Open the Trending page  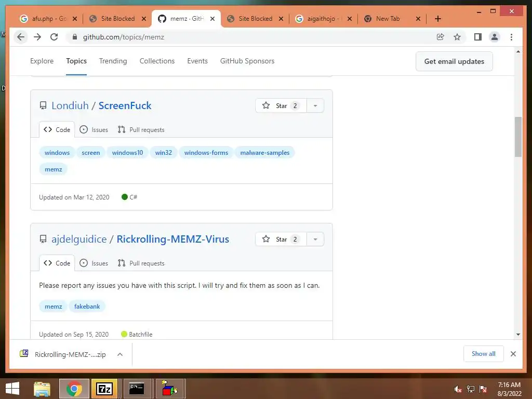point(113,61)
